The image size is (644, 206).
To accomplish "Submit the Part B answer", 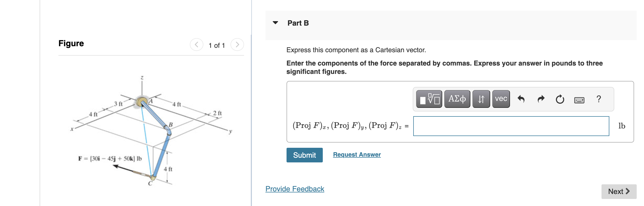I will 305,155.
